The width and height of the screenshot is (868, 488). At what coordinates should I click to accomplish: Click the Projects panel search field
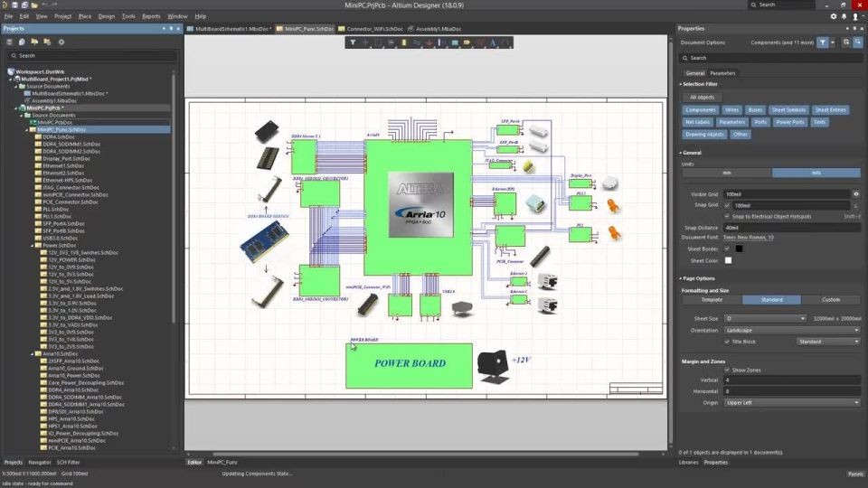click(x=91, y=55)
